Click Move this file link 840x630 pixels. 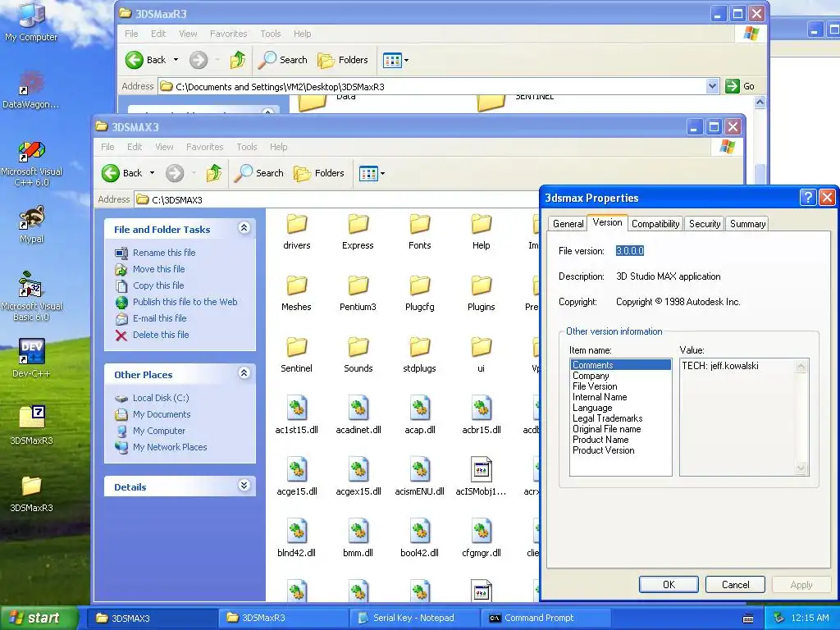point(158,269)
